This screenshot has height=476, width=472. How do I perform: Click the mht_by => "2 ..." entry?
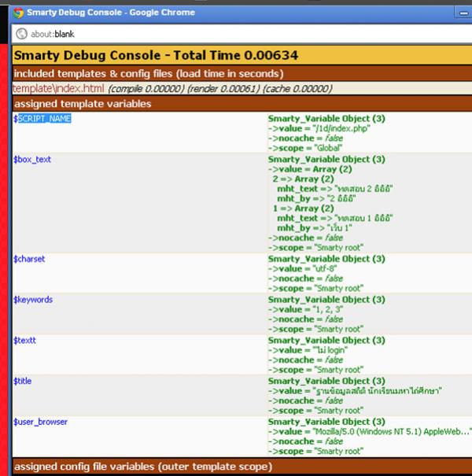click(316, 198)
